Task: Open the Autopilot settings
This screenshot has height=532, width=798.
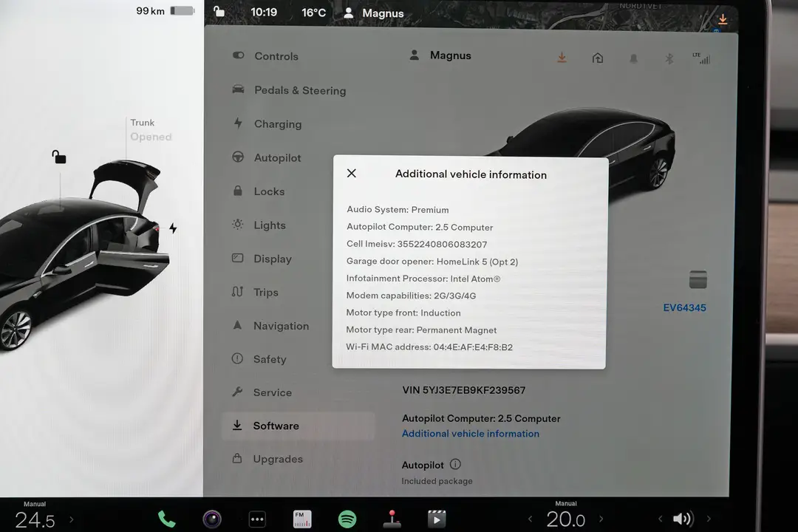Action: 267,157
